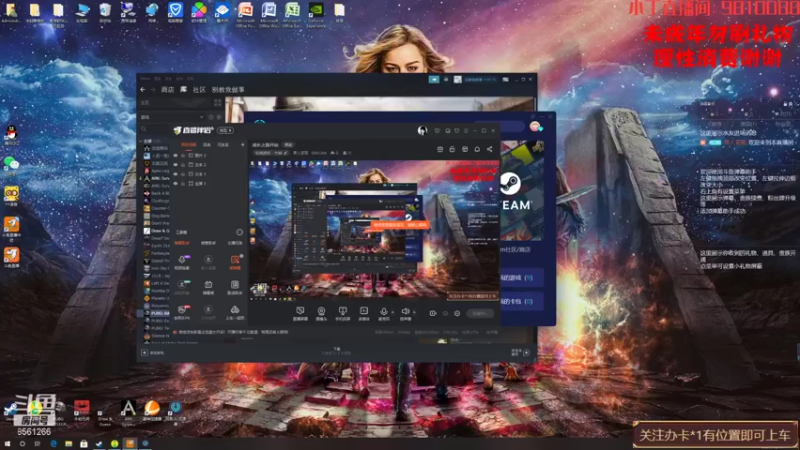
Task: Open Steam friends and chat button
Action: pyautogui.click(x=520, y=352)
